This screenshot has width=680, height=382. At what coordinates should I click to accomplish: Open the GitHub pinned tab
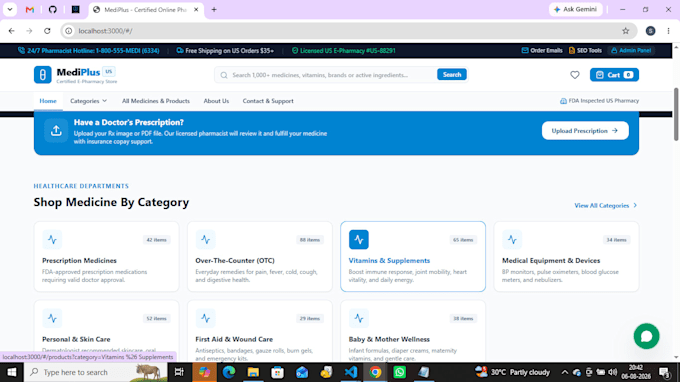52,10
